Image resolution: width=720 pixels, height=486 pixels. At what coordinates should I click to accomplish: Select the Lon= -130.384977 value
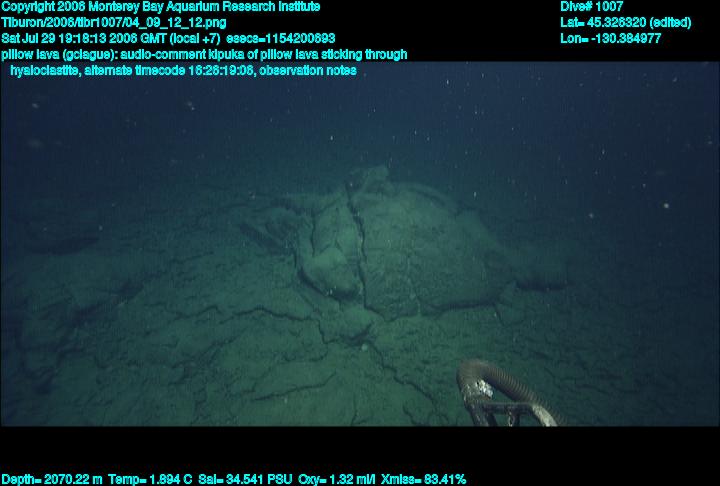pyautogui.click(x=610, y=38)
